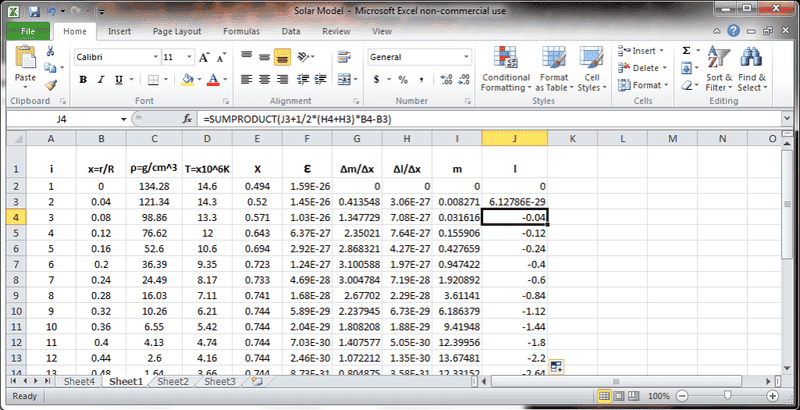This screenshot has height=410, width=800.
Task: Apply comma style format
Action: (421, 80)
